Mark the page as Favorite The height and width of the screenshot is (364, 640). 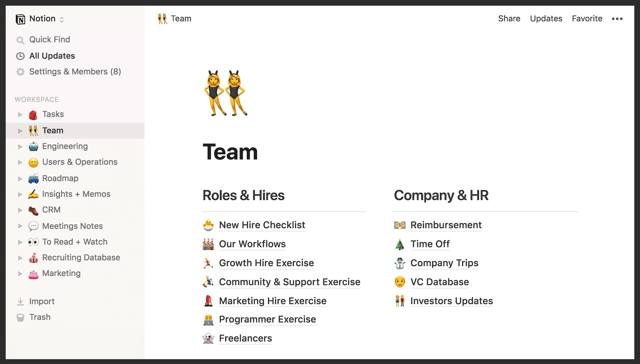pyautogui.click(x=587, y=19)
